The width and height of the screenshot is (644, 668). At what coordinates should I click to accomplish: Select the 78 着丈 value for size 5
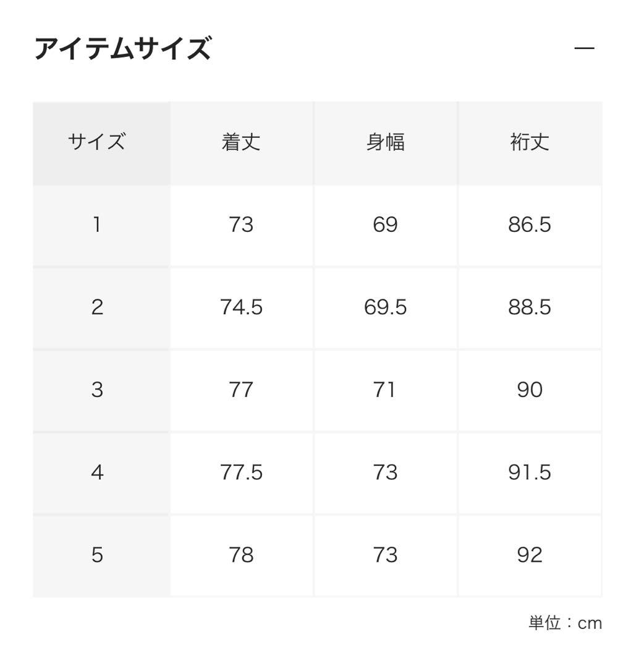(x=241, y=555)
